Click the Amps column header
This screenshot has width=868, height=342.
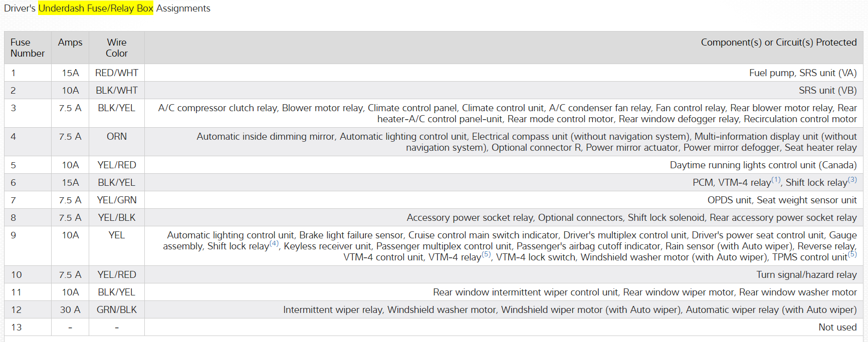point(70,43)
